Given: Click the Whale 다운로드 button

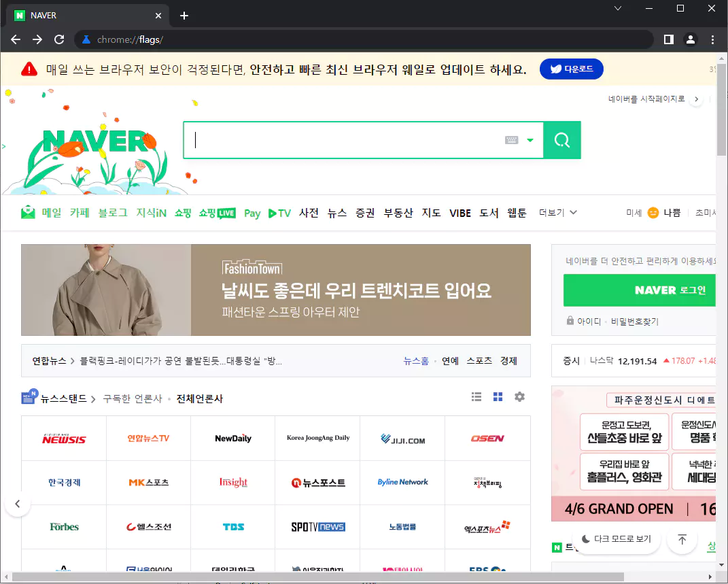Looking at the screenshot, I should (x=572, y=69).
